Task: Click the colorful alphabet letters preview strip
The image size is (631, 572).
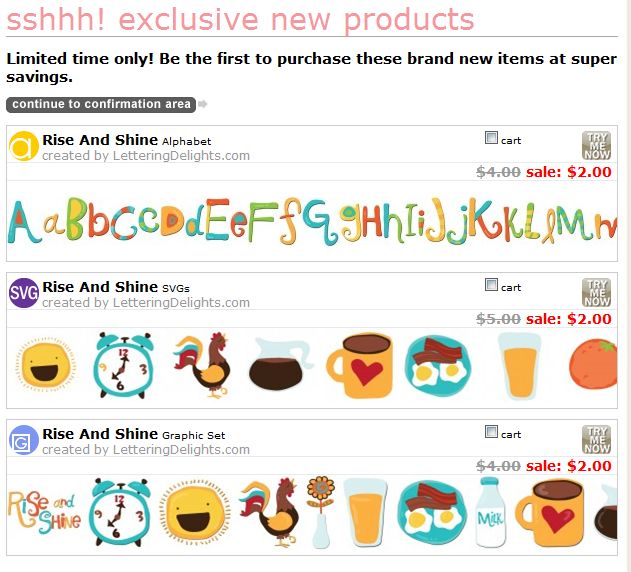Action: click(312, 221)
